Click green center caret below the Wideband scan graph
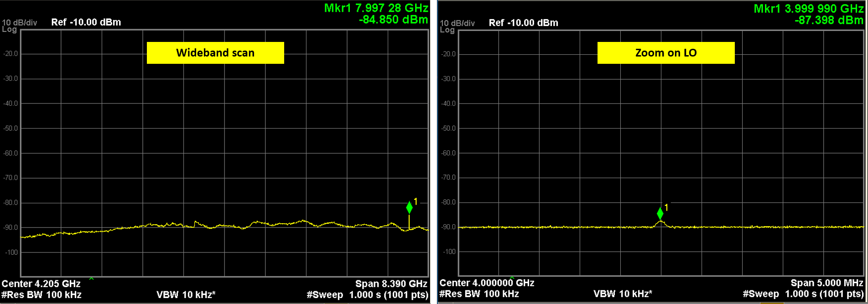The height and width of the screenshot is (304, 868). click(x=91, y=278)
